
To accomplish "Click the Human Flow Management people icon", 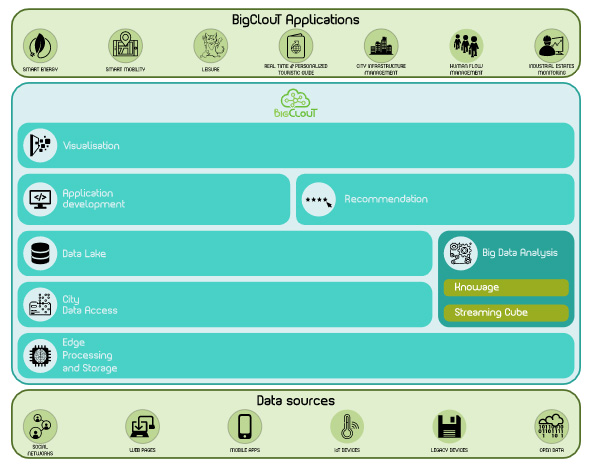I will (466, 46).
